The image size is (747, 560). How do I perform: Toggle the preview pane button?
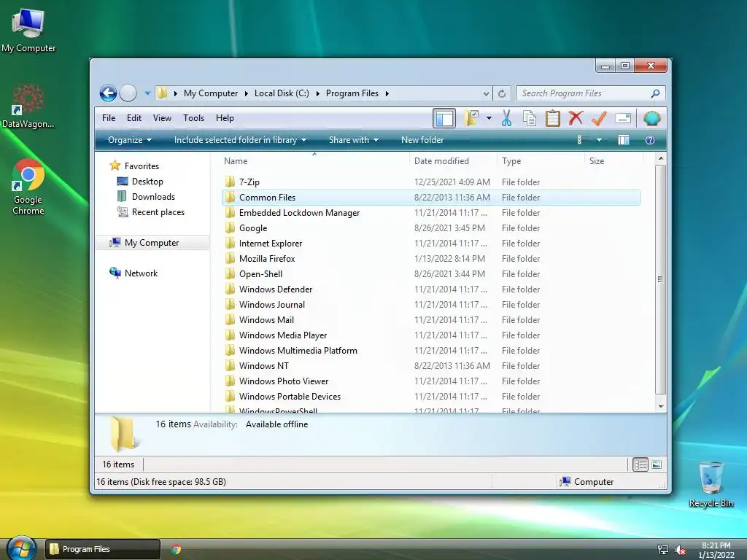pyautogui.click(x=623, y=140)
